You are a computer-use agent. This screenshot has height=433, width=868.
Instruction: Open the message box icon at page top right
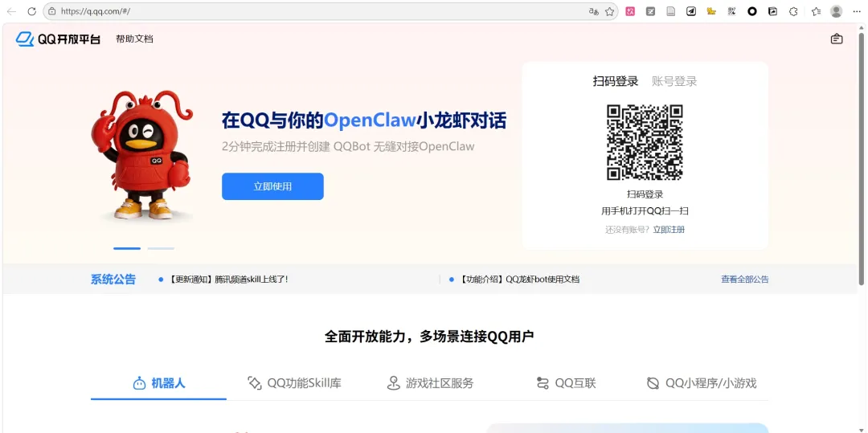[x=837, y=39]
